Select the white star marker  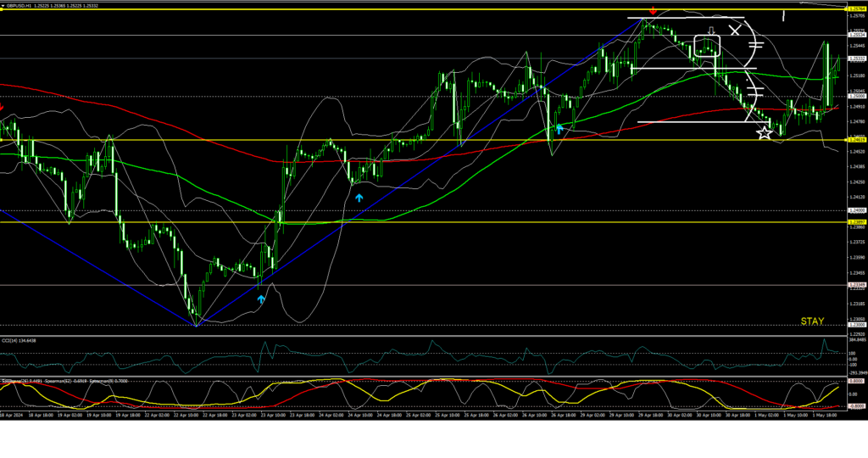pos(765,131)
